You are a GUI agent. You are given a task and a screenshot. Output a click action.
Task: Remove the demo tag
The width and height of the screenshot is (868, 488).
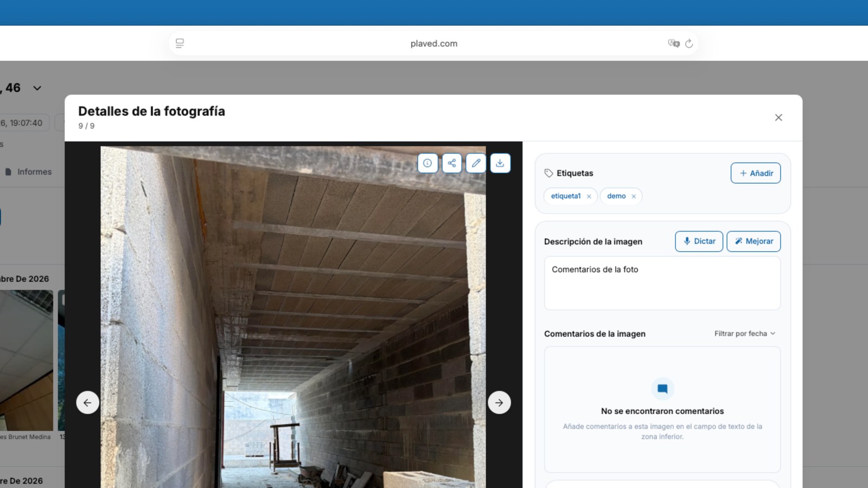[x=634, y=196]
